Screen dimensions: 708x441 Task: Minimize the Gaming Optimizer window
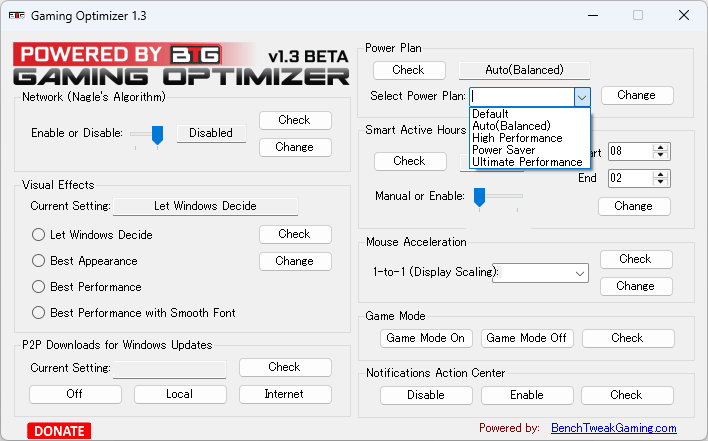pyautogui.click(x=593, y=15)
